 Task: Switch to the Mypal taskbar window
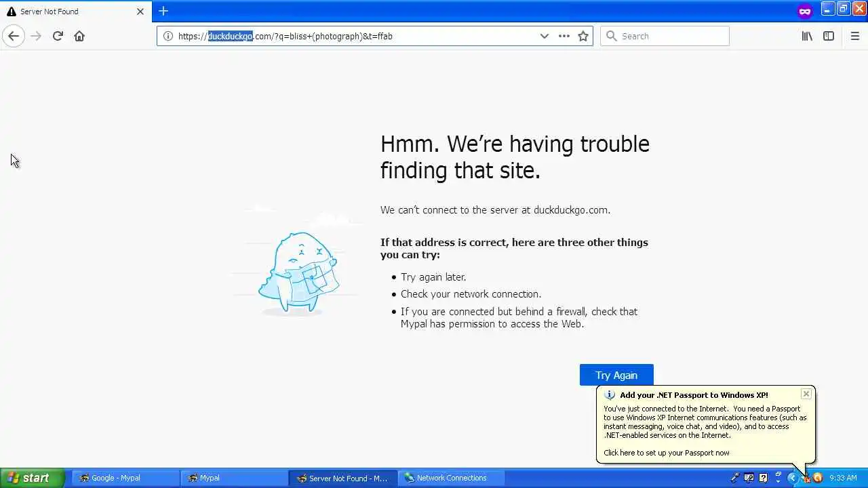tap(234, 478)
